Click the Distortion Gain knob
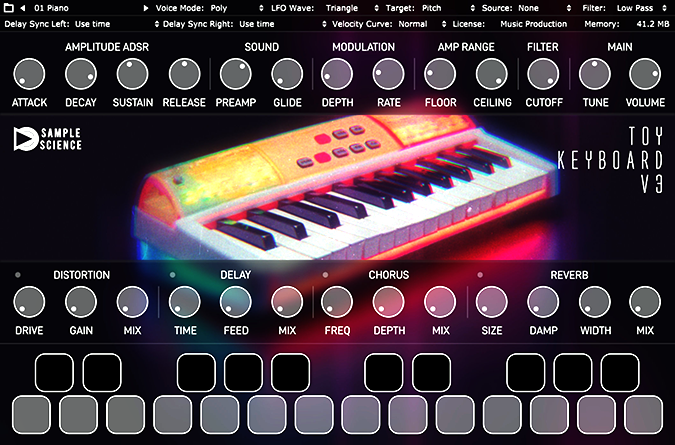Viewport: 675px width, 445px height. point(81,302)
